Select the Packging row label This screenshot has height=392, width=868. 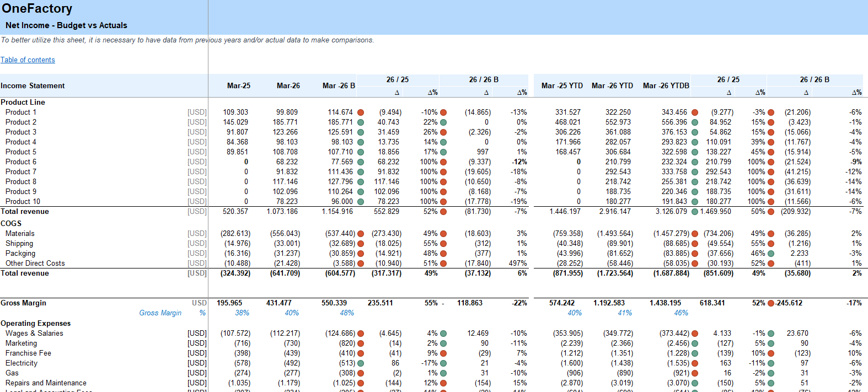[x=20, y=254]
